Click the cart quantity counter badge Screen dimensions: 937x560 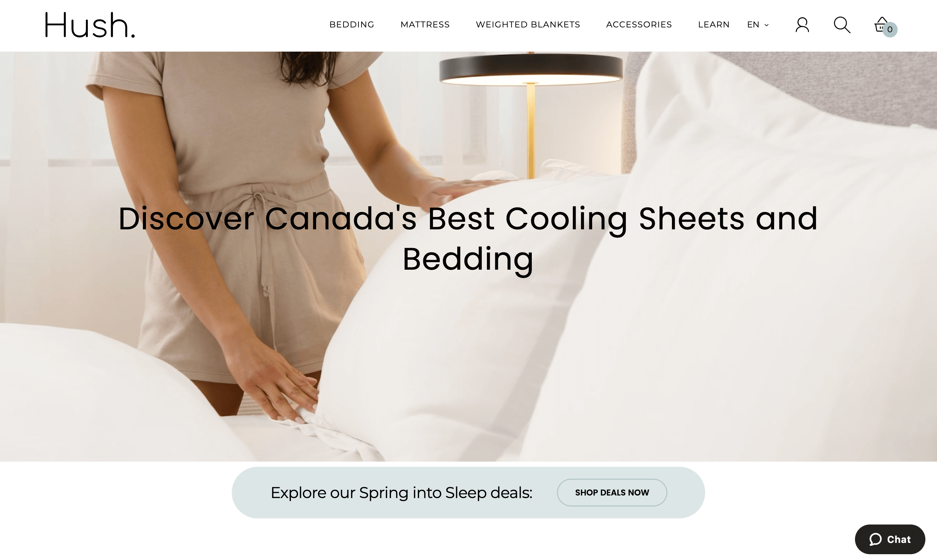[x=890, y=29]
